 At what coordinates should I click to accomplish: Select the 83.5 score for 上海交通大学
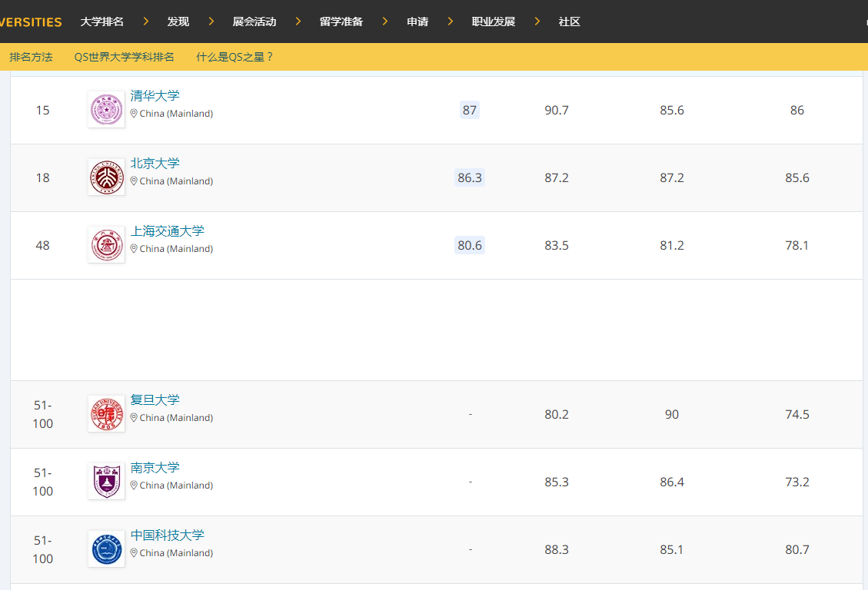click(557, 245)
